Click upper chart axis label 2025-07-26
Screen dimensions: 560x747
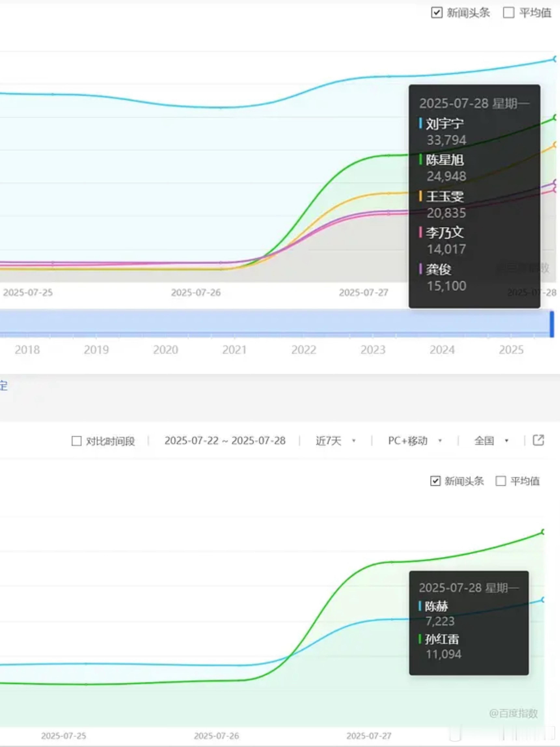pyautogui.click(x=196, y=293)
